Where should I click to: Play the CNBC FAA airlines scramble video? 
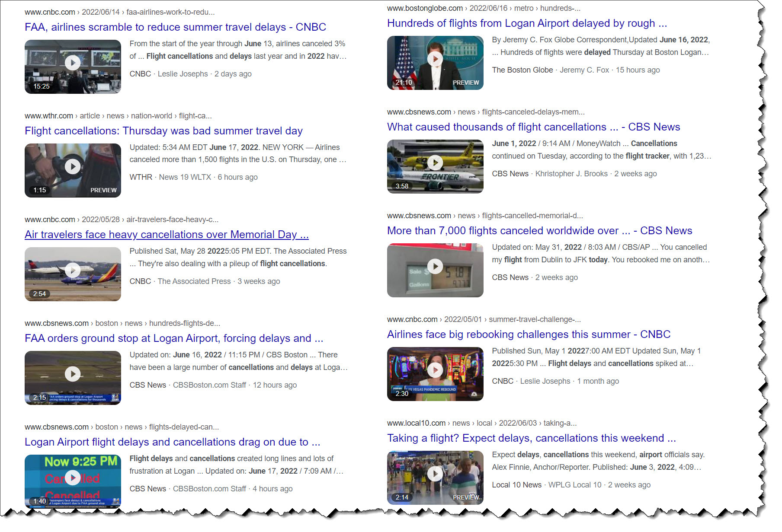point(73,63)
